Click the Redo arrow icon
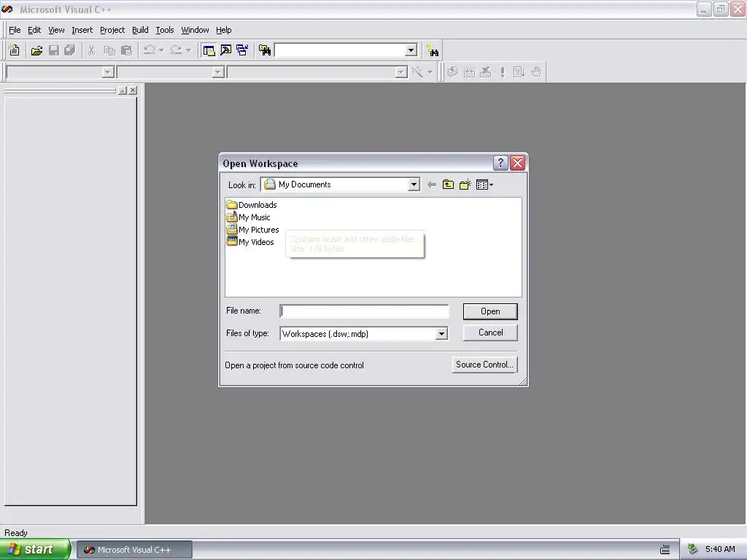 tap(177, 50)
